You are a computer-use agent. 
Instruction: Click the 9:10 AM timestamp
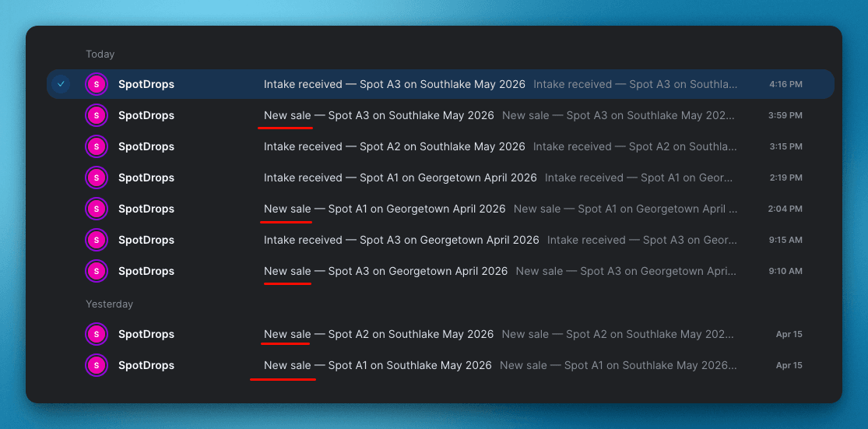click(x=785, y=271)
